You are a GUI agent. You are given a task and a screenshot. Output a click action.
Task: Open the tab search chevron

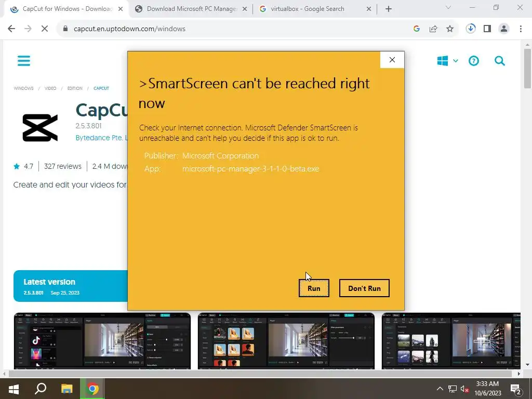tap(448, 7)
